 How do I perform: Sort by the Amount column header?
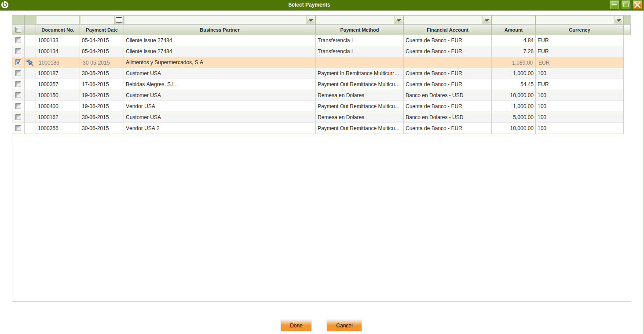tap(513, 30)
